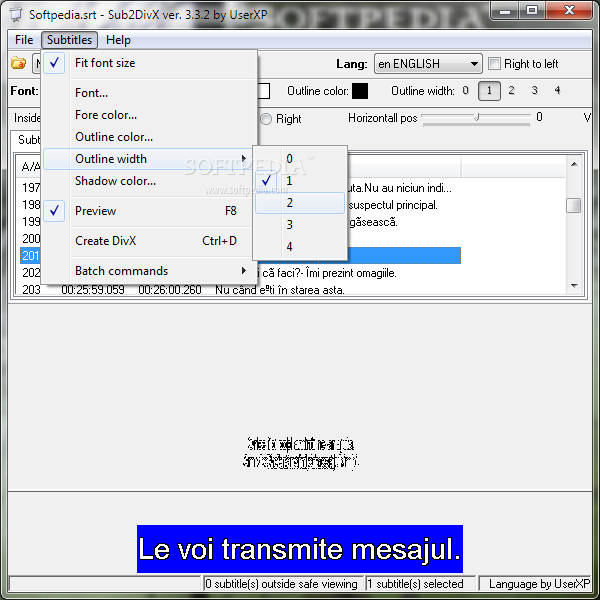Select Create DivX menu entry

pyautogui.click(x=148, y=241)
